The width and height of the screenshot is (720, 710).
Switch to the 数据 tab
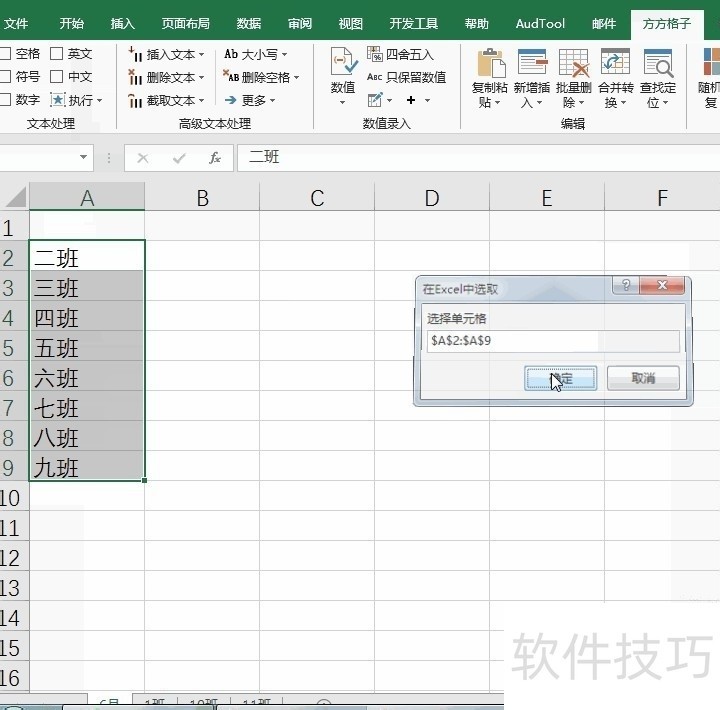249,24
